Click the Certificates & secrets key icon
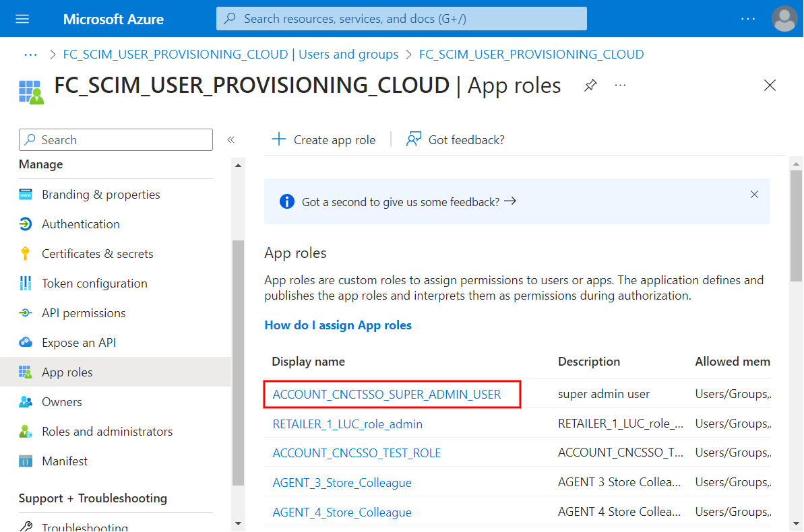804x532 pixels. tap(26, 254)
